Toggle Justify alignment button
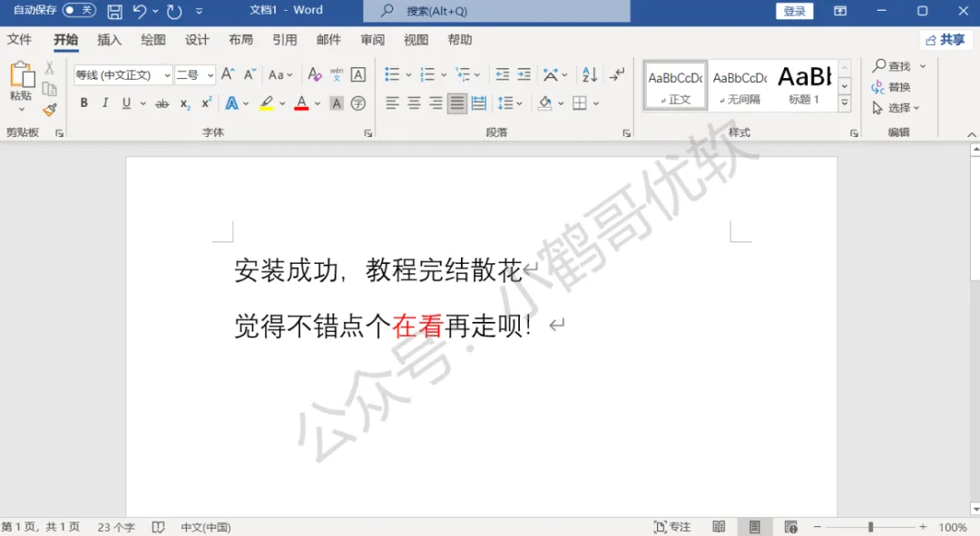 coord(456,103)
